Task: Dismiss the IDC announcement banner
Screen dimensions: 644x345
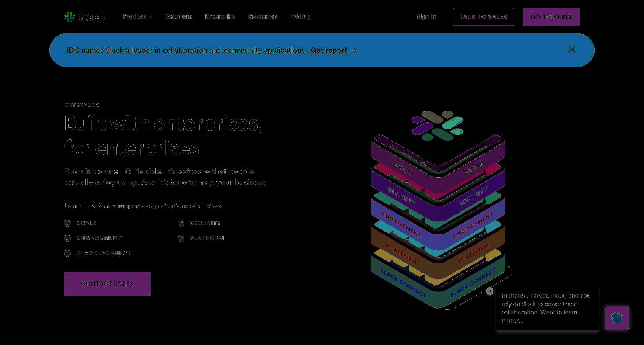Action: [x=572, y=49]
